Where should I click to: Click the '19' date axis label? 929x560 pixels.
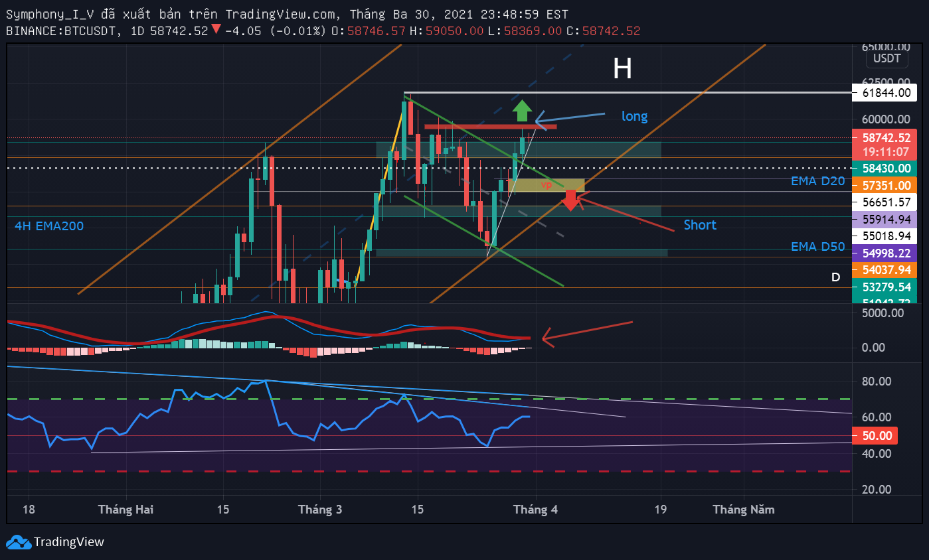pos(660,510)
